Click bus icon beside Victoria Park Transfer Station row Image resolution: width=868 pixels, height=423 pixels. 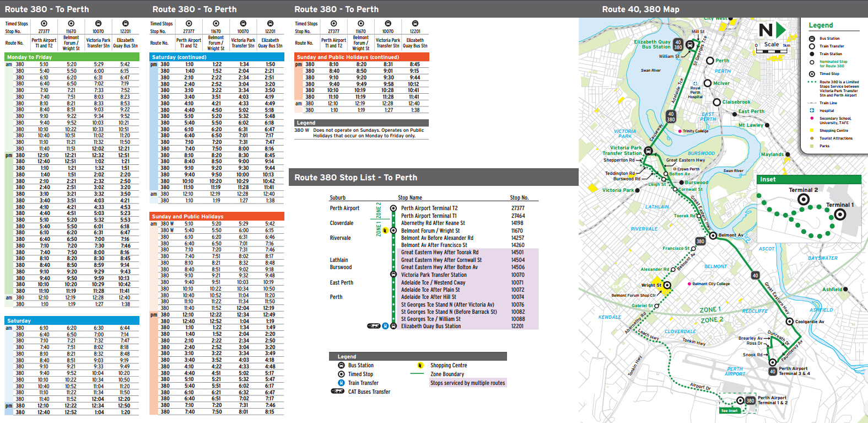pos(393,275)
